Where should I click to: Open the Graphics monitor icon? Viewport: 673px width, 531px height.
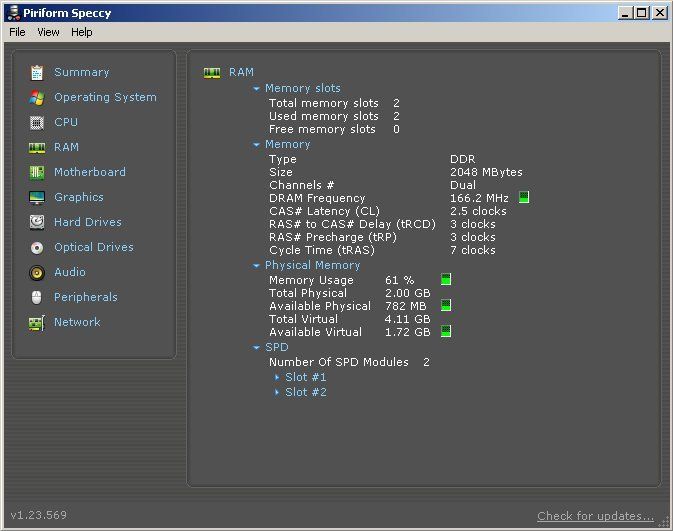coord(37,197)
